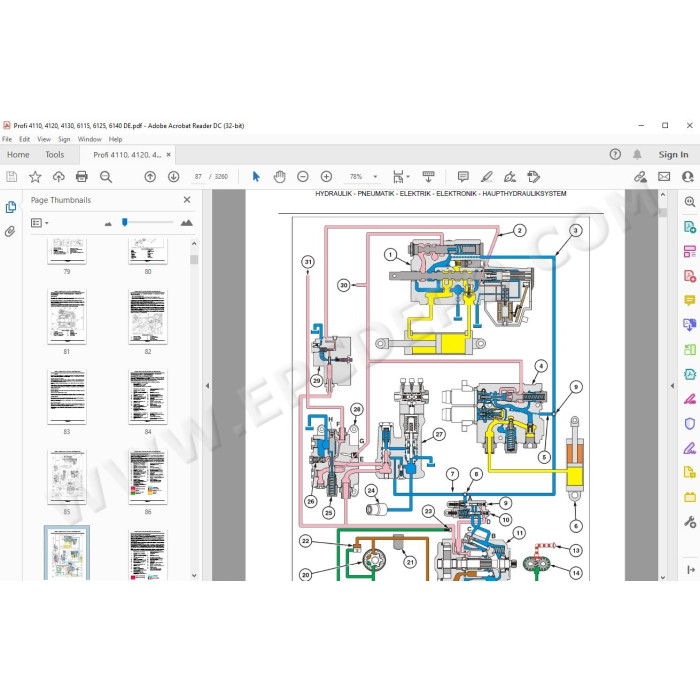Screen dimensions: 700x700
Task: Open the Window menu
Action: click(89, 139)
